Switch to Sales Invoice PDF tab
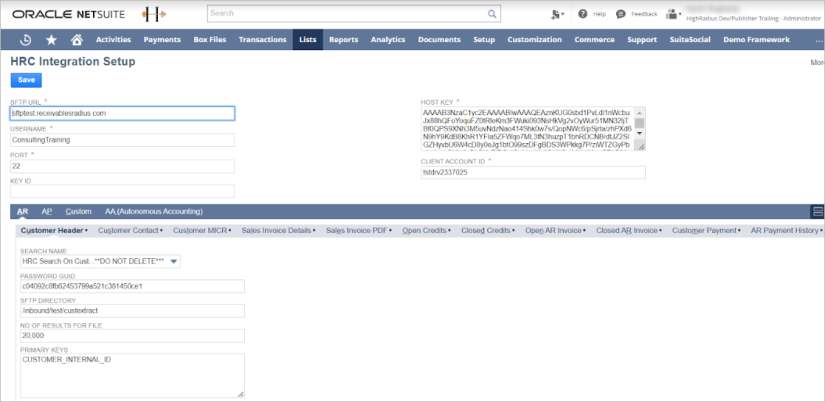 click(x=359, y=230)
